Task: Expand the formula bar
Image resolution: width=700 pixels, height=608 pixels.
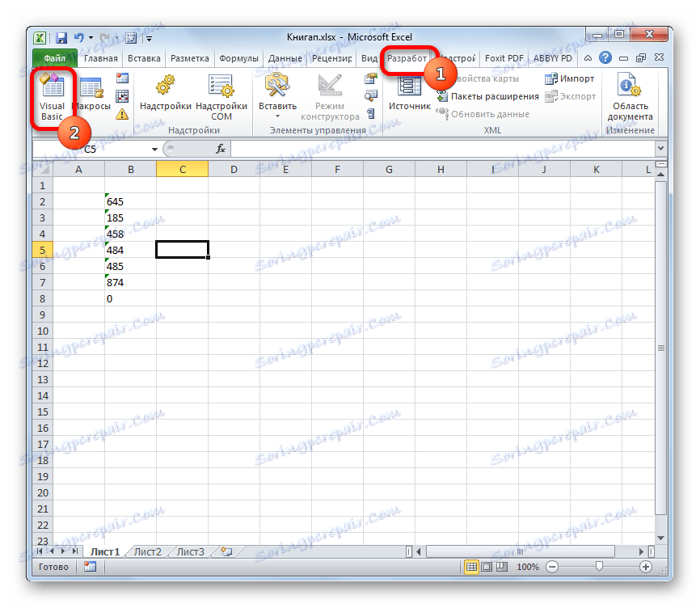Action: (x=660, y=149)
